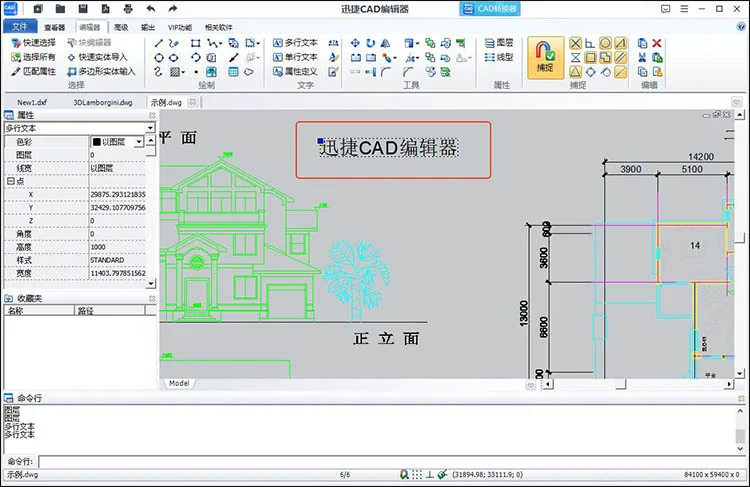Toggle the perpendicular snap mode

(590, 44)
